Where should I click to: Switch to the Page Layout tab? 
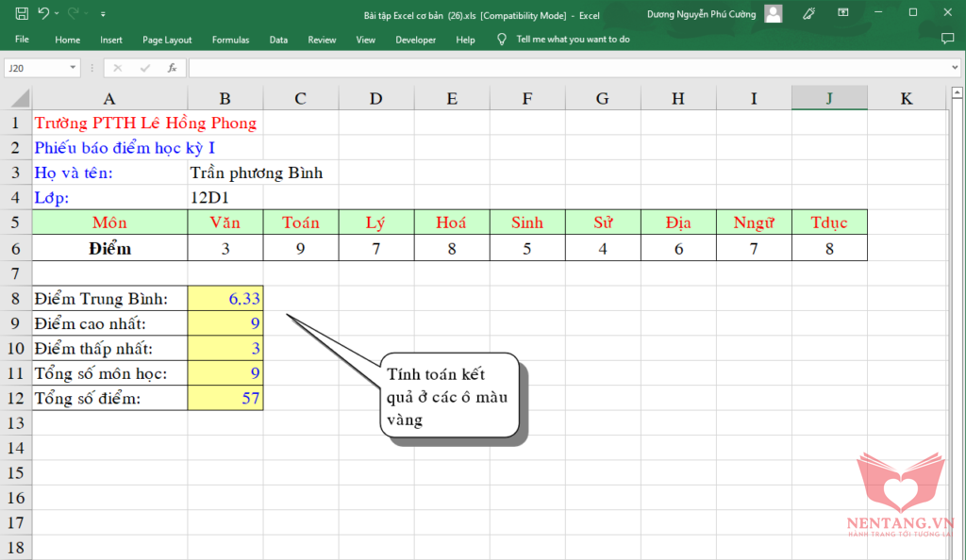coord(167,40)
